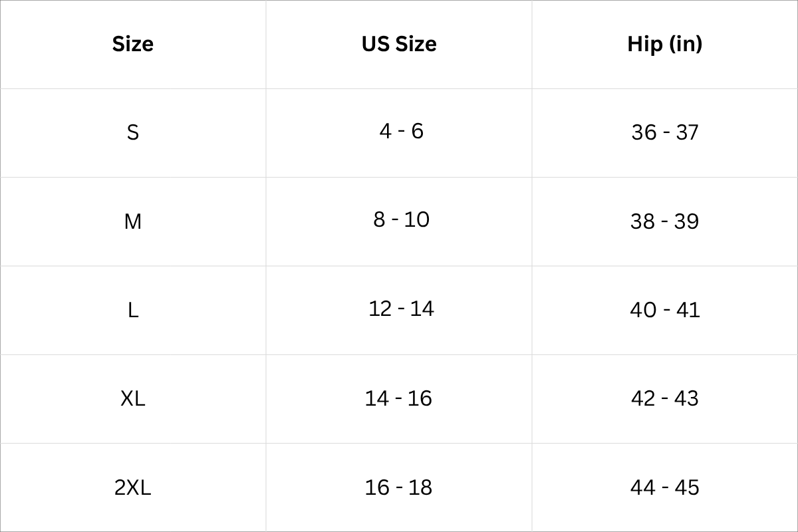This screenshot has width=798, height=532.
Task: Click the Size column header
Action: click(133, 44)
